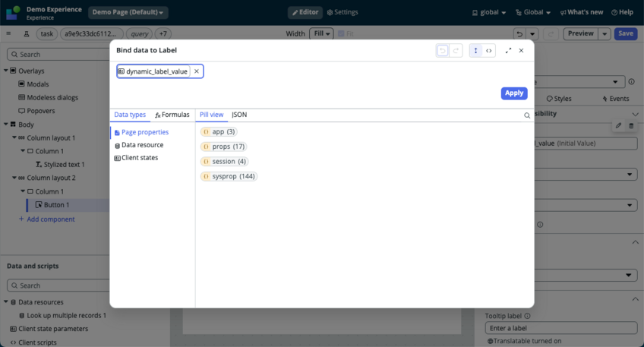Remove the dynamic_label_value pill
Image resolution: width=644 pixels, height=347 pixels.
coord(197,71)
